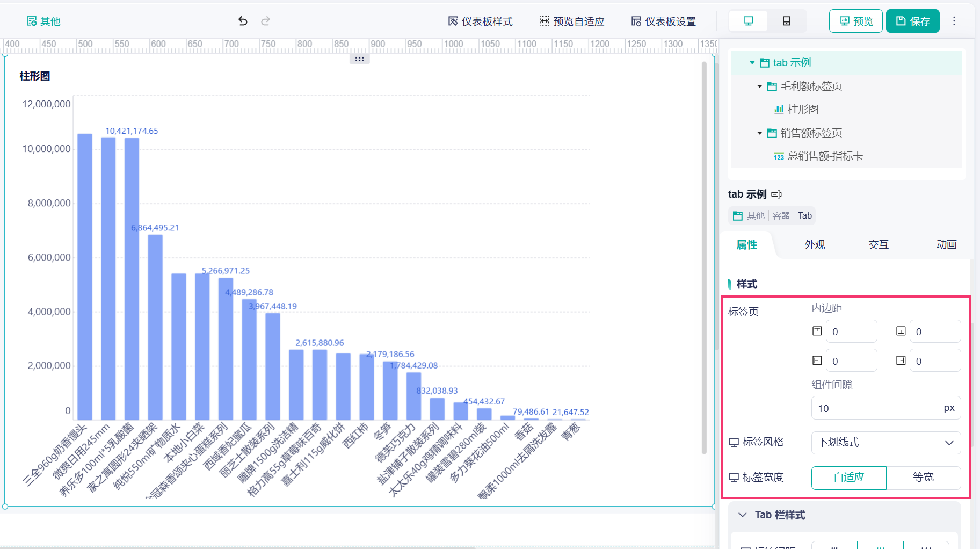Image resolution: width=980 pixels, height=549 pixels.
Task: Open 仪表板设置 panel
Action: point(664,21)
